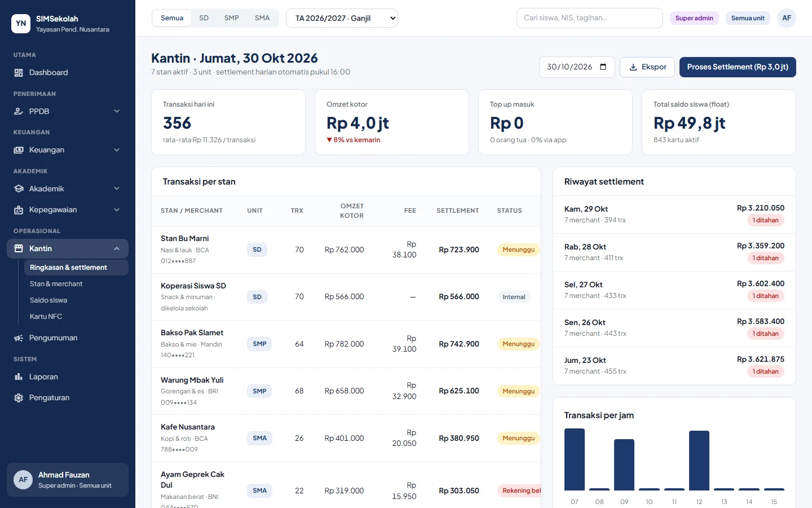This screenshot has height=508, width=812.
Task: Click the 30/10/2026 date field
Action: pos(577,67)
